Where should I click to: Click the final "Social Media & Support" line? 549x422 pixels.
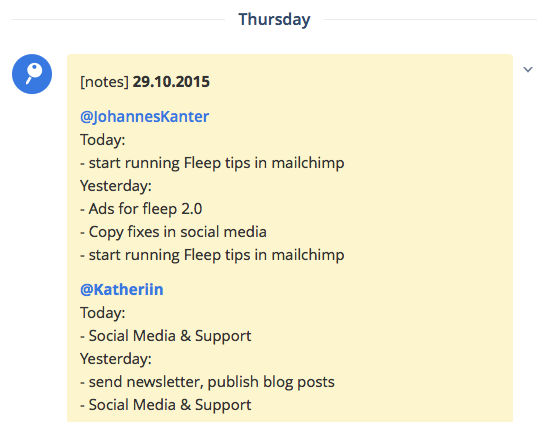[166, 405]
